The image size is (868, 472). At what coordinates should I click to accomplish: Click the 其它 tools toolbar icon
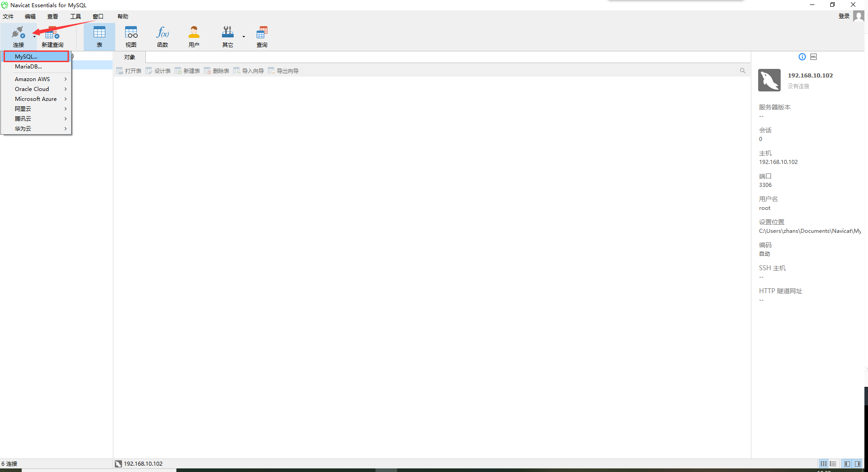tap(228, 36)
